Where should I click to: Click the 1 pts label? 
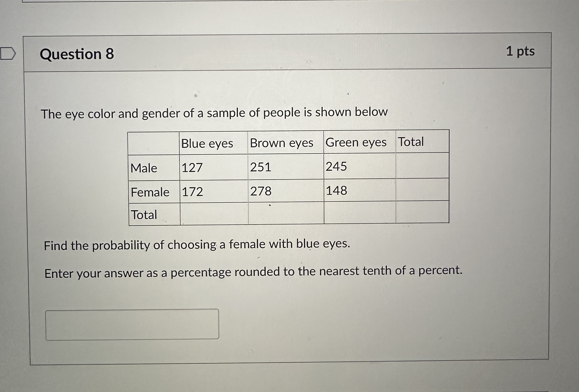click(520, 52)
